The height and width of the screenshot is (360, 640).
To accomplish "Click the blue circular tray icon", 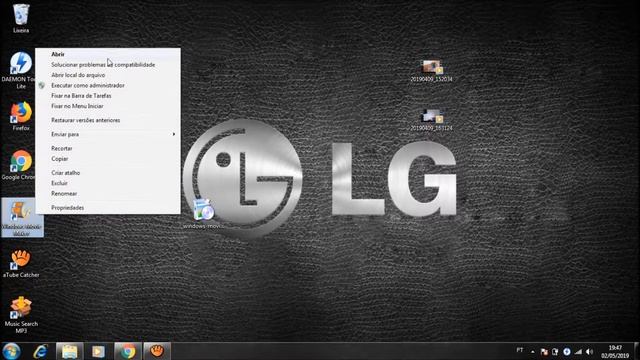I will coord(567,351).
